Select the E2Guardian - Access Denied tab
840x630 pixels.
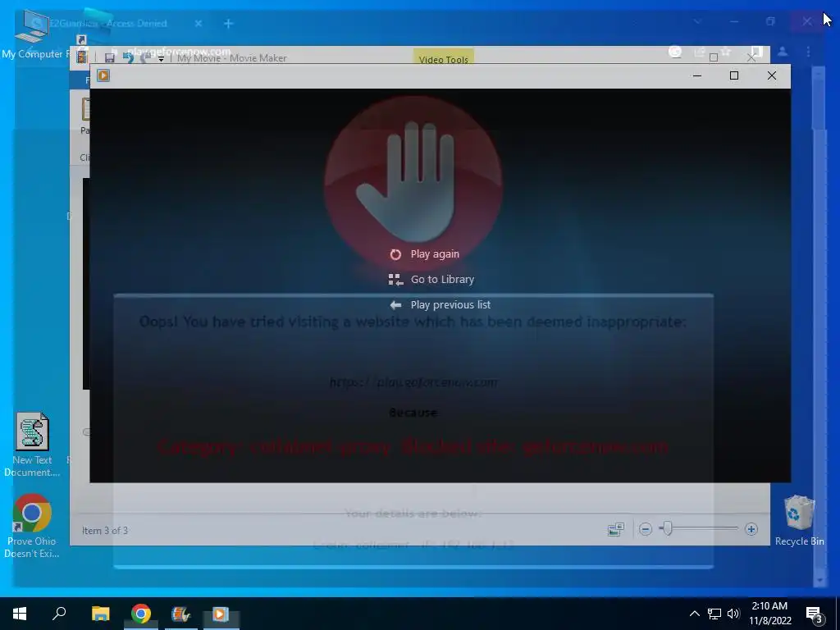[107, 24]
